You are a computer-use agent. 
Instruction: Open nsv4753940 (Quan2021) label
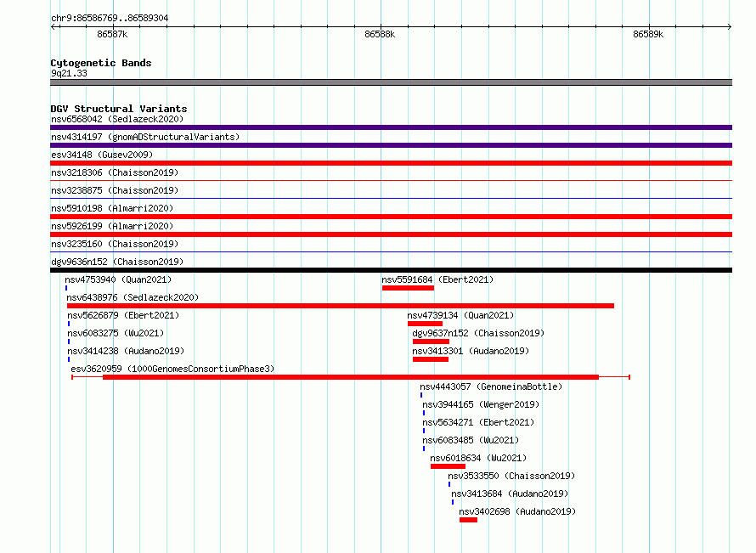[x=118, y=279]
